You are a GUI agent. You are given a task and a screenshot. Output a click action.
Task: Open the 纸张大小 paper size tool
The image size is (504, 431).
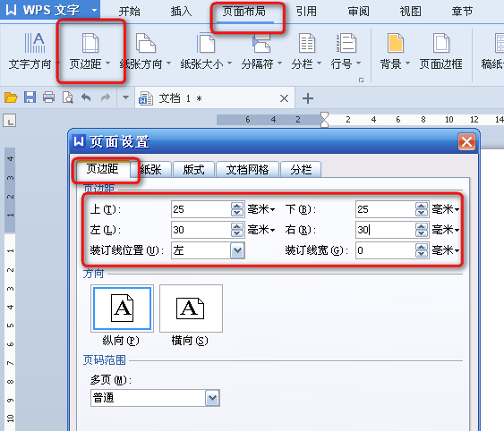coord(206,51)
